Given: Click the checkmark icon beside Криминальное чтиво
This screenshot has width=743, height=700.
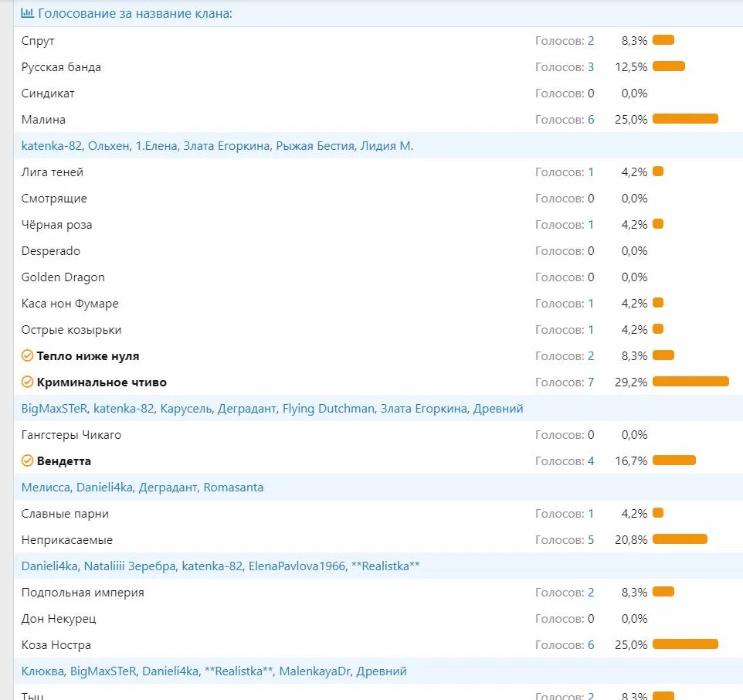Looking at the screenshot, I should tap(27, 382).
